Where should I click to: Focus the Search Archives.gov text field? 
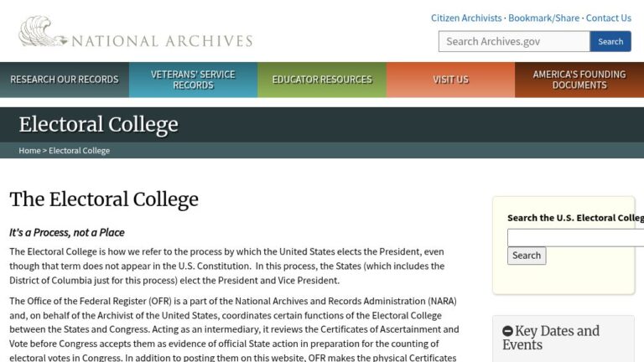click(x=513, y=41)
